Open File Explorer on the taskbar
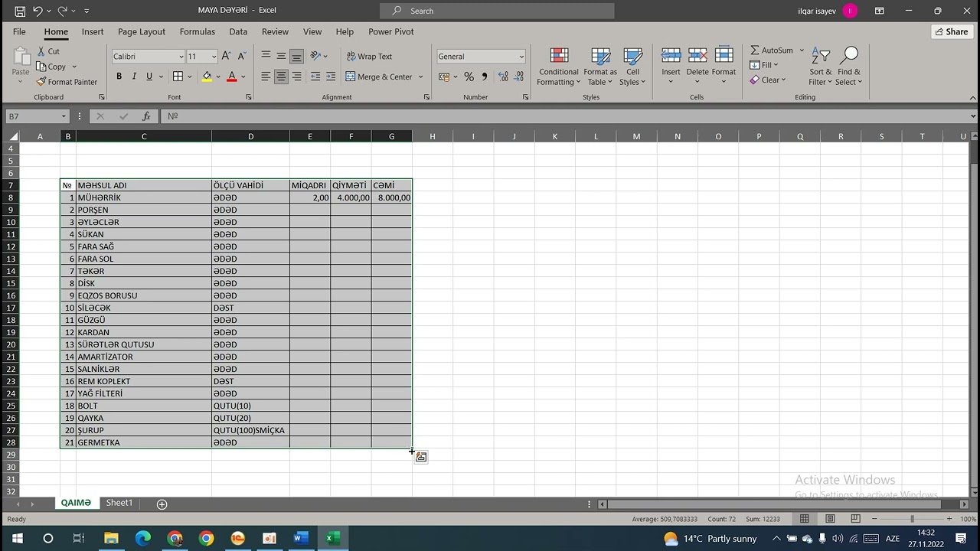The height and width of the screenshot is (551, 980). (111, 538)
